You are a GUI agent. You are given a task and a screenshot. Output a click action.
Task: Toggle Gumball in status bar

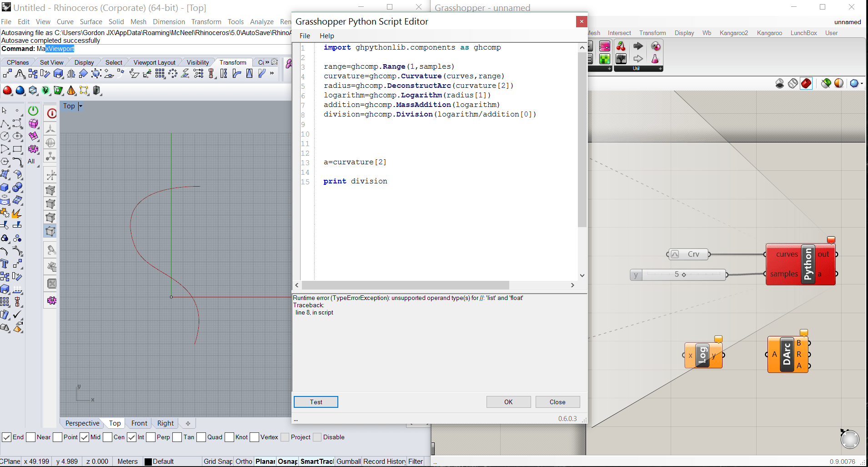click(349, 462)
